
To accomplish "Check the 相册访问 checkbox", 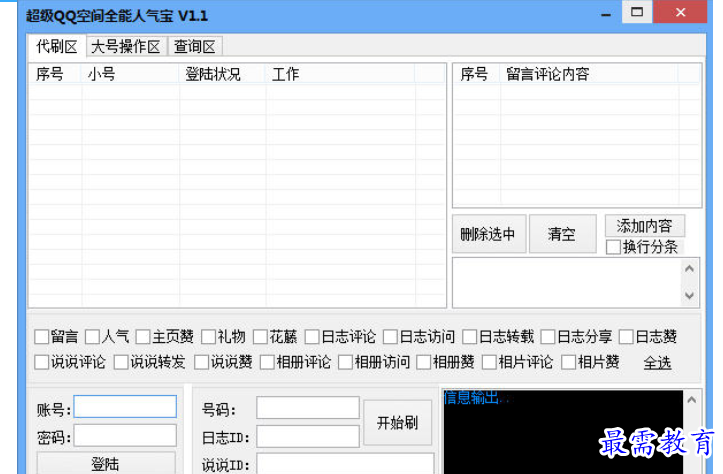I will click(x=345, y=362).
